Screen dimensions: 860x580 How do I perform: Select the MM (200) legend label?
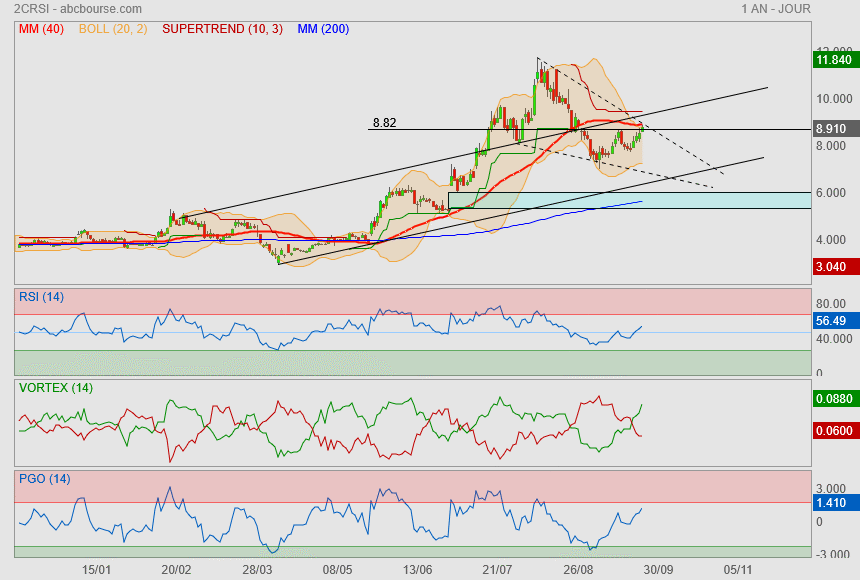click(323, 29)
